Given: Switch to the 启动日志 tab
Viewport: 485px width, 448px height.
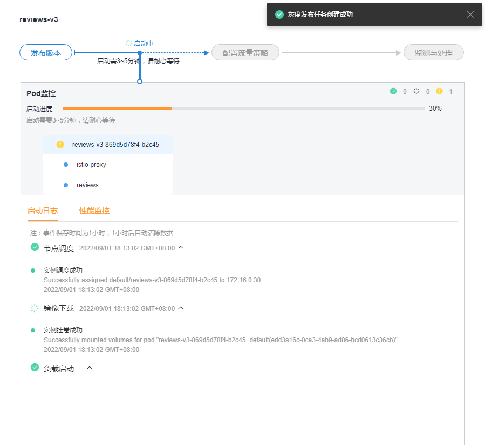Looking at the screenshot, I should pyautogui.click(x=42, y=211).
